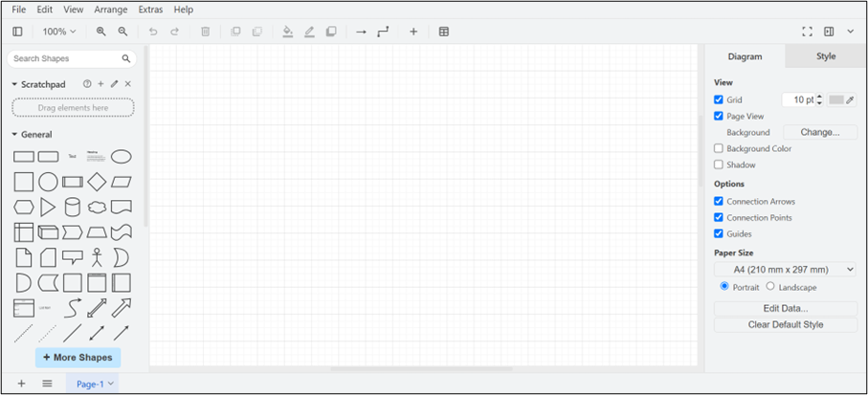Image resolution: width=868 pixels, height=395 pixels.
Task: Toggle fullscreen mode icon
Action: [x=807, y=32]
